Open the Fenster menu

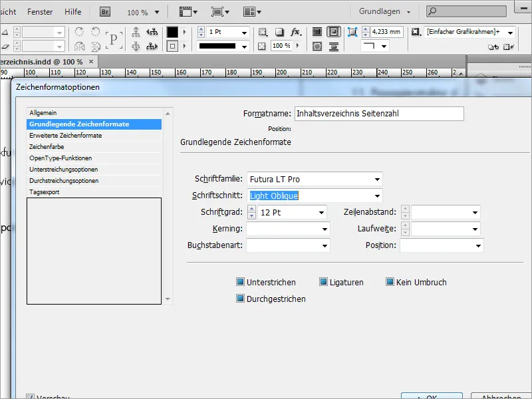[x=40, y=12]
